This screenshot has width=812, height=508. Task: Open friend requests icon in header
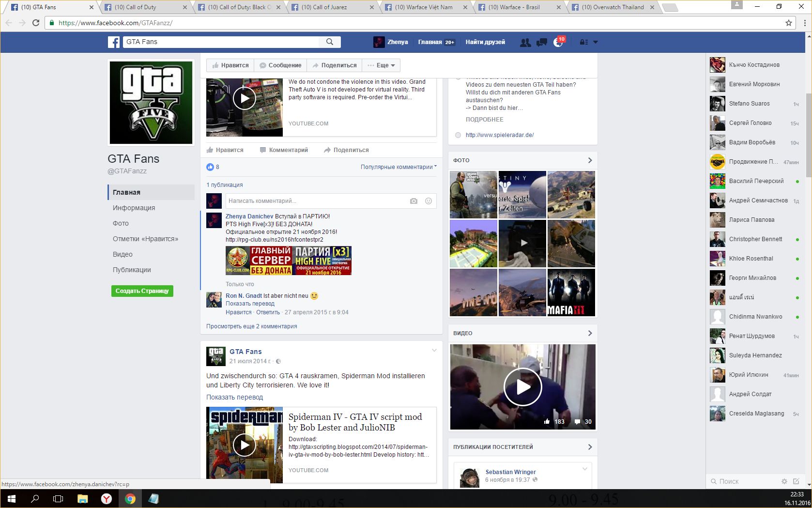pyautogui.click(x=525, y=43)
